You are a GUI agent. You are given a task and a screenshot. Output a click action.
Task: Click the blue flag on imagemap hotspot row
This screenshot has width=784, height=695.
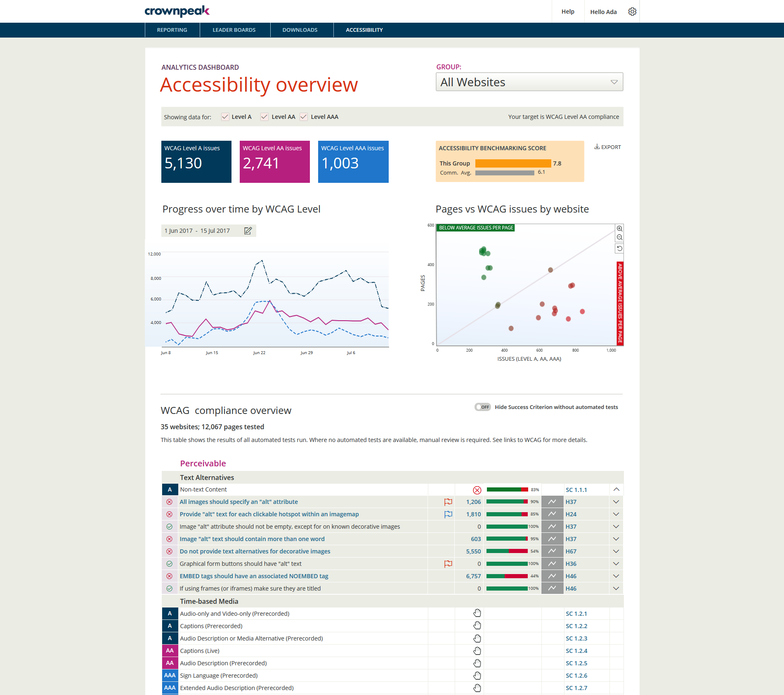448,514
